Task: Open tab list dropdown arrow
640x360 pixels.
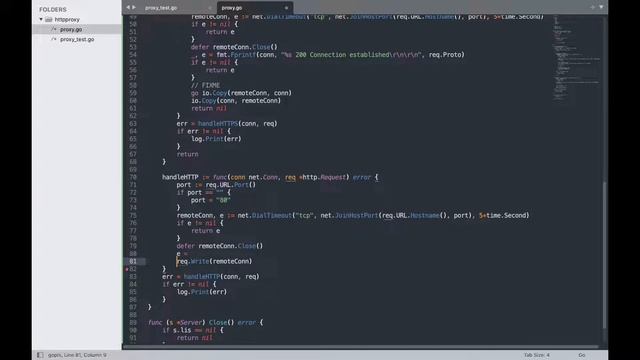Action: click(601, 7)
